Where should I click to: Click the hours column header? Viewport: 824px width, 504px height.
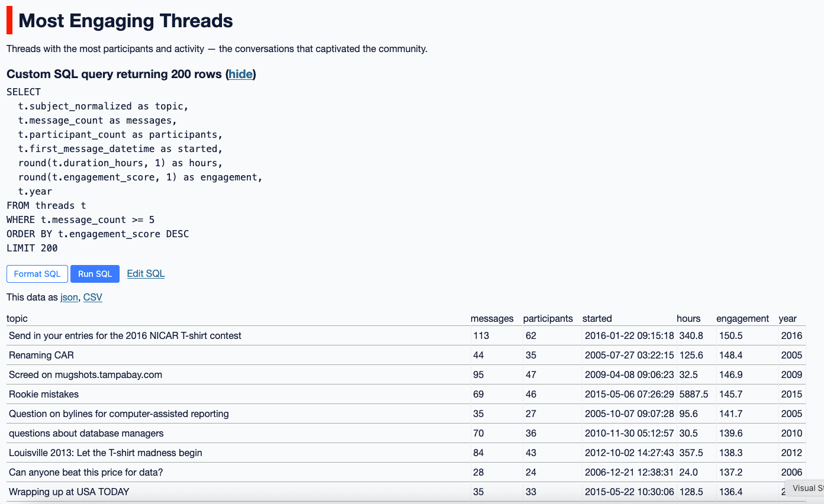(688, 318)
